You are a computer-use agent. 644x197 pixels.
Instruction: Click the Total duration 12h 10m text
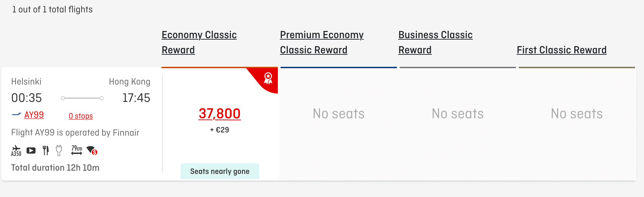pos(55,168)
